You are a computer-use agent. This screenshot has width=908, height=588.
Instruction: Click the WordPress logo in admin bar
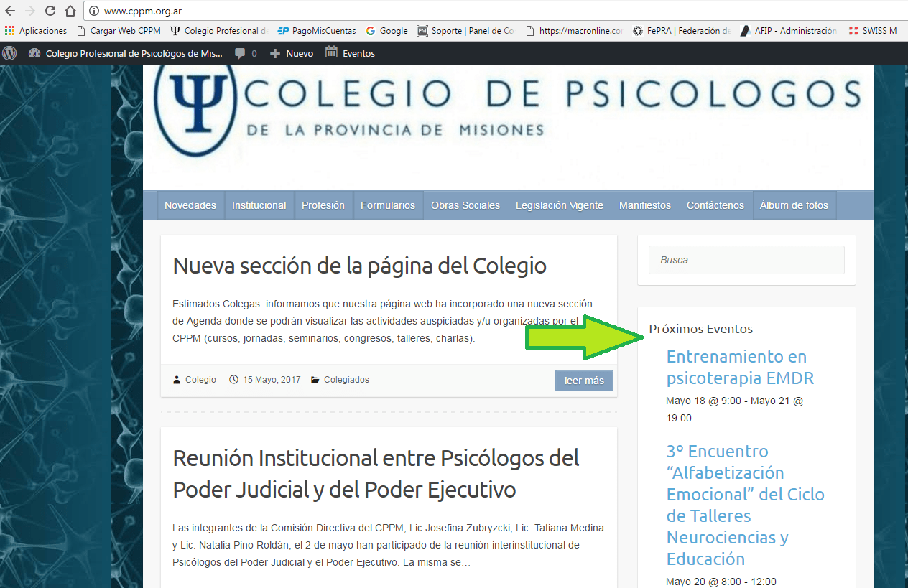10,53
